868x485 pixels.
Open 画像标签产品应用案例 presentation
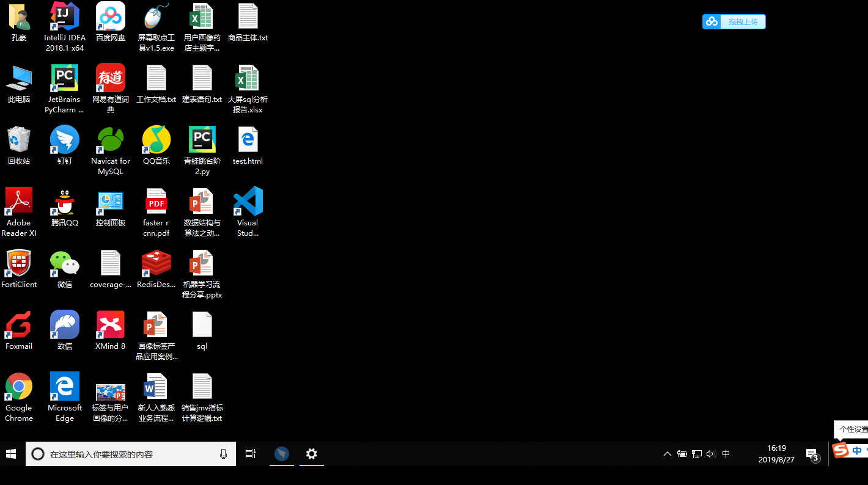pyautogui.click(x=156, y=335)
